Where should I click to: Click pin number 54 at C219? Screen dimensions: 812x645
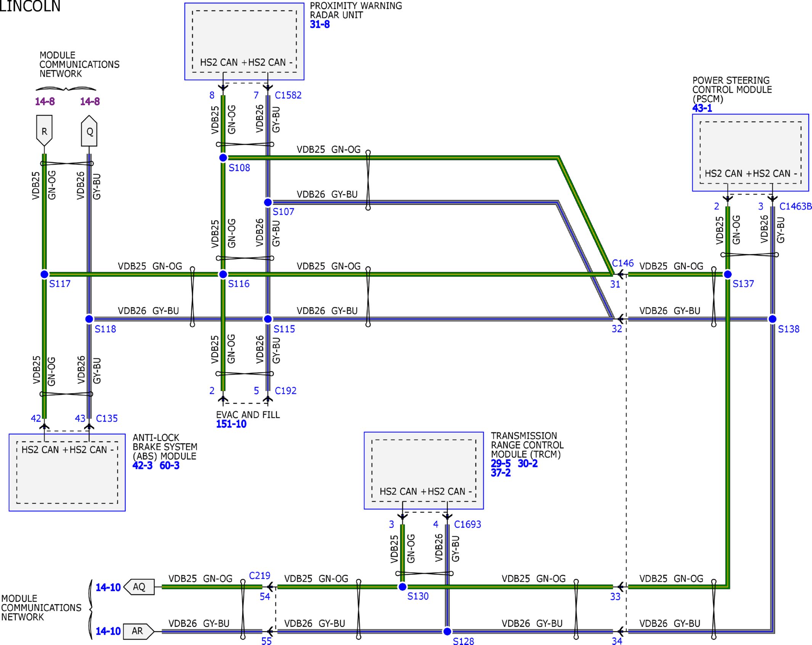coord(265,597)
